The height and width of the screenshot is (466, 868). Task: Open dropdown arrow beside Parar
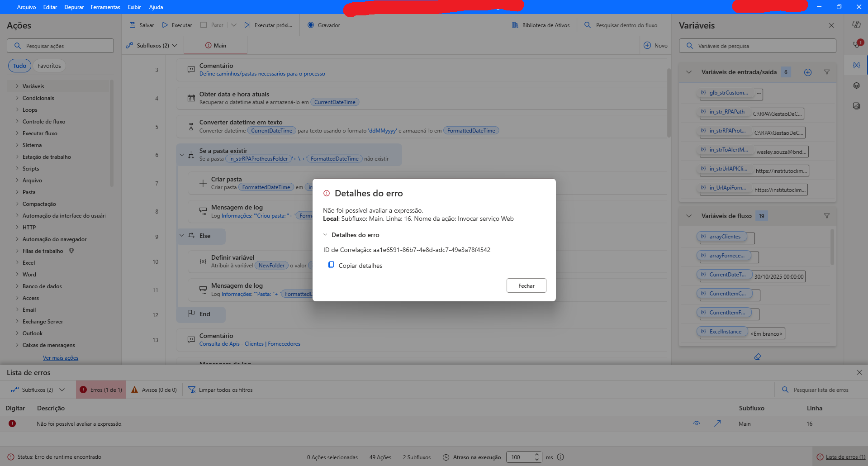234,25
